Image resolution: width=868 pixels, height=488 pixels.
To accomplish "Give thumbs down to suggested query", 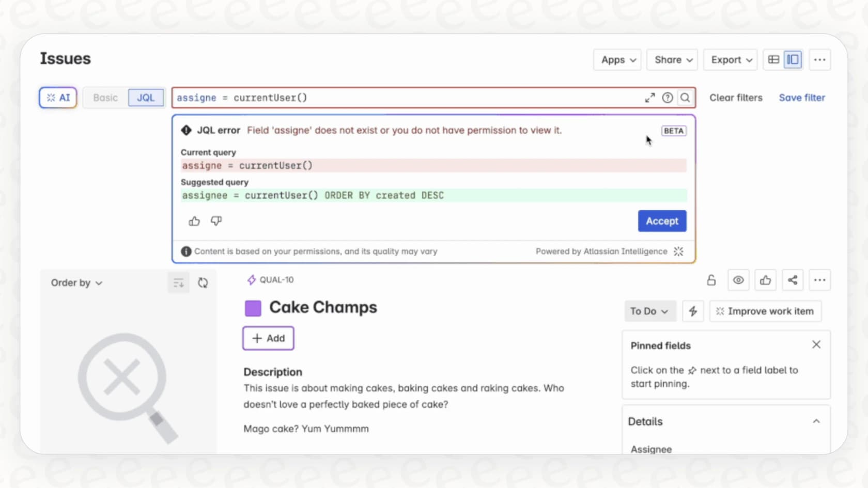I will tap(216, 221).
